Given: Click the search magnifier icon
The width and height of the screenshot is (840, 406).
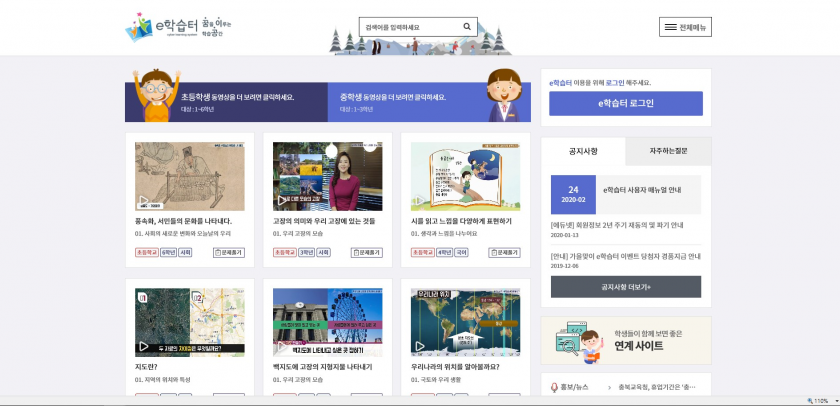Looking at the screenshot, I should [467, 27].
